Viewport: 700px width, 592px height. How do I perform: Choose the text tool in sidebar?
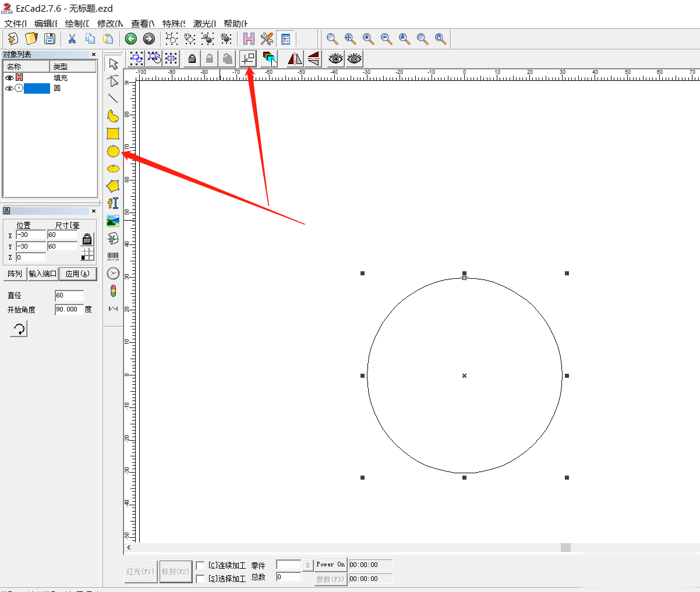[113, 203]
